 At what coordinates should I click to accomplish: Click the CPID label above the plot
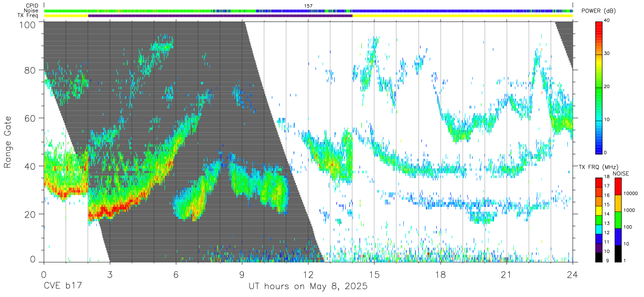click(31, 5)
